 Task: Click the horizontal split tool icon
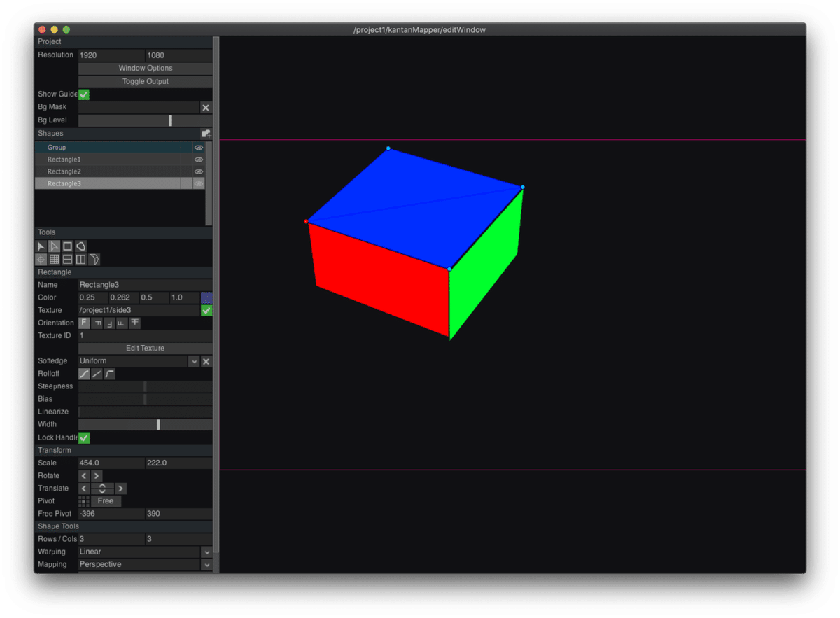point(67,260)
